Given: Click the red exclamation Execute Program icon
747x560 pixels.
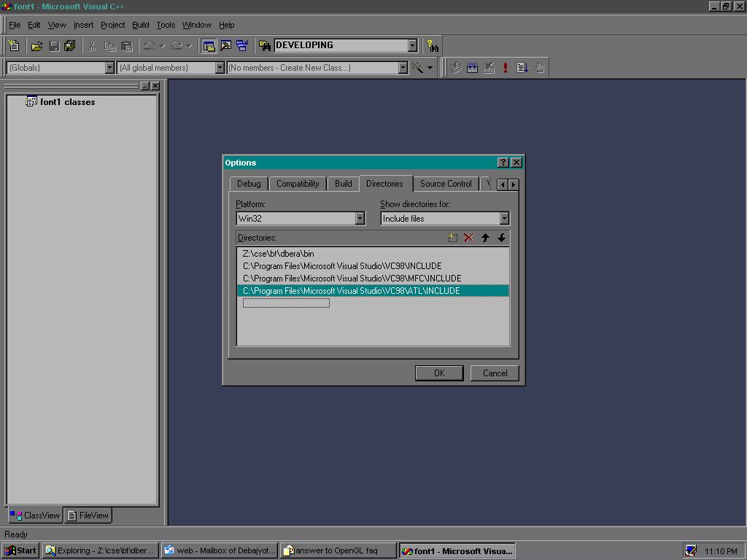Looking at the screenshot, I should pos(506,68).
